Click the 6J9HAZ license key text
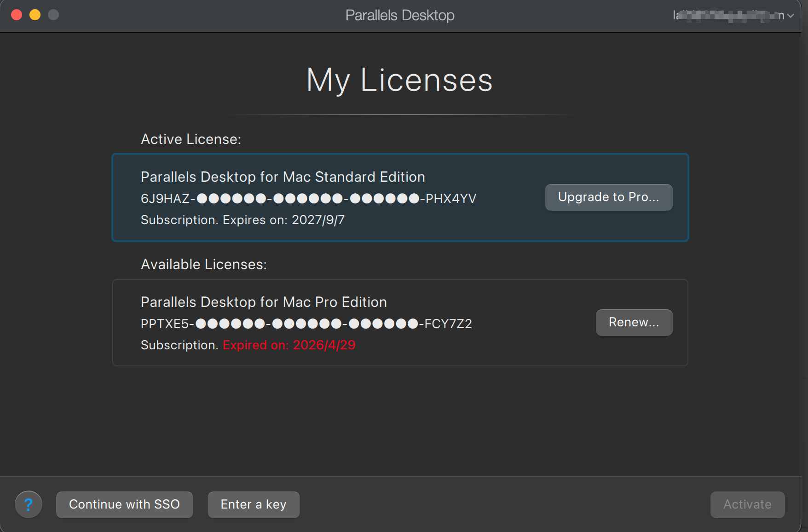This screenshot has width=808, height=532. point(308,199)
